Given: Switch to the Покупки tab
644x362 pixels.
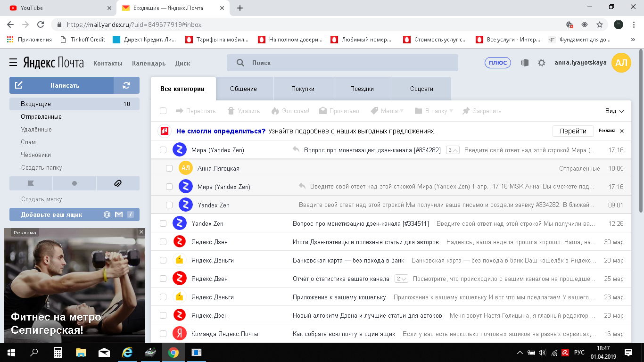Looking at the screenshot, I should pos(303,89).
